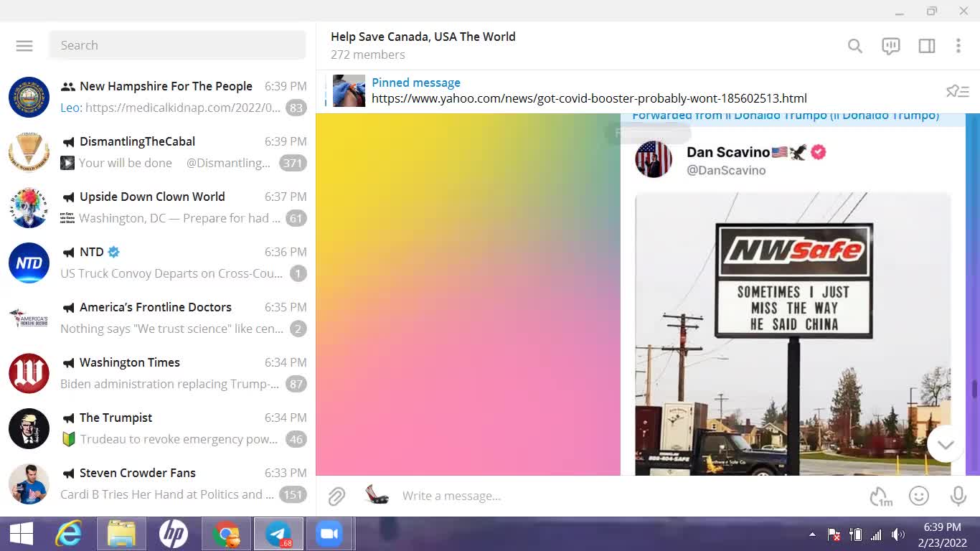This screenshot has width=980, height=551.
Task: Open the Telegram hamburger menu
Action: tap(24, 45)
